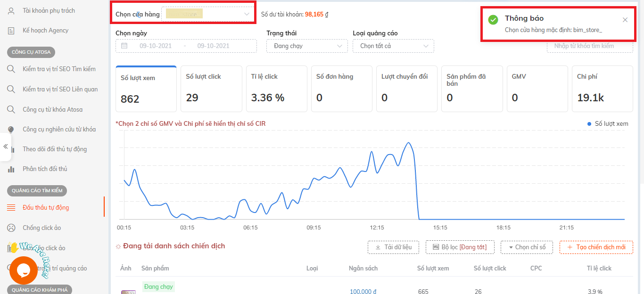
Task: Open Công cụ từ khóa Atosa menu item
Action: [52, 110]
